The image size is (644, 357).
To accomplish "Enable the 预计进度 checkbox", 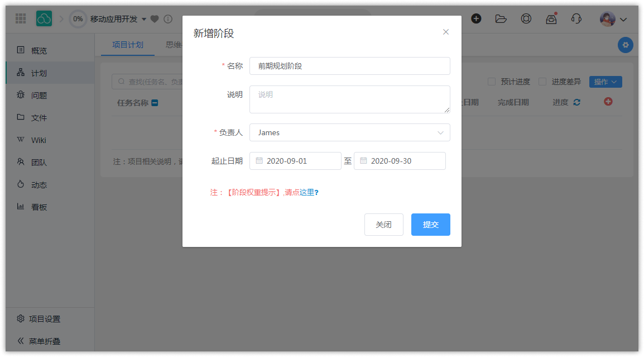I will tap(492, 82).
